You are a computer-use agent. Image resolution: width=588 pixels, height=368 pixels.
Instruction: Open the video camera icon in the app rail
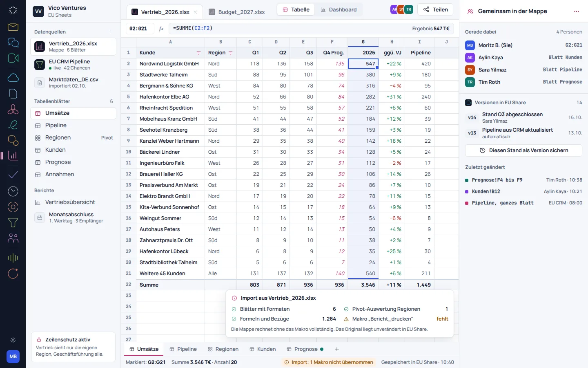(13, 58)
